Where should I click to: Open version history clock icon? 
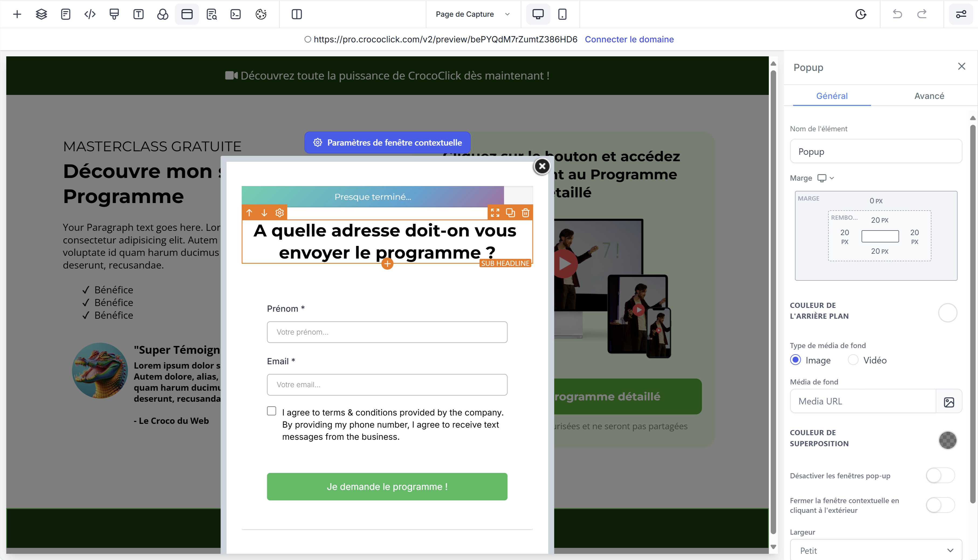(x=861, y=14)
